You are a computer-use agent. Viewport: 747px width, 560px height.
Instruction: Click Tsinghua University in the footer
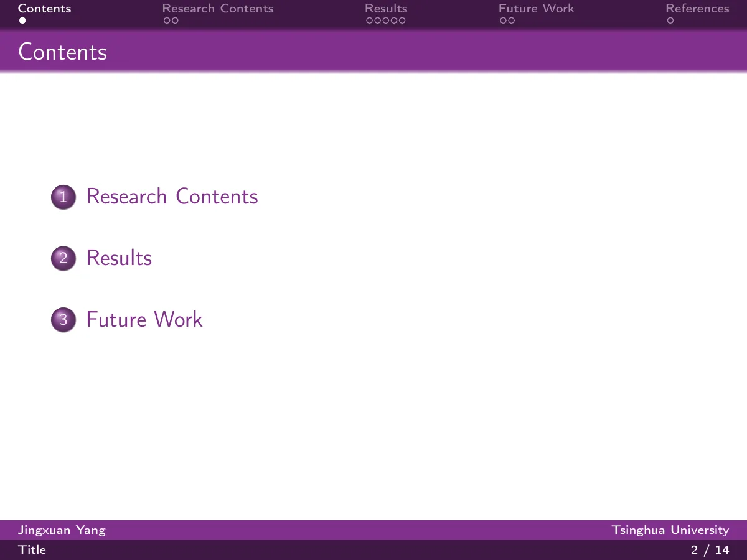670,530
